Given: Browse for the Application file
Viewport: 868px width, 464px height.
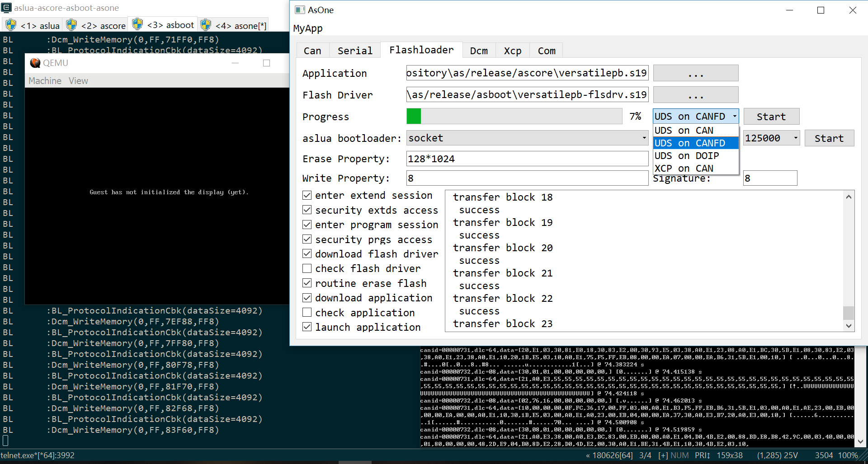Looking at the screenshot, I should (695, 73).
